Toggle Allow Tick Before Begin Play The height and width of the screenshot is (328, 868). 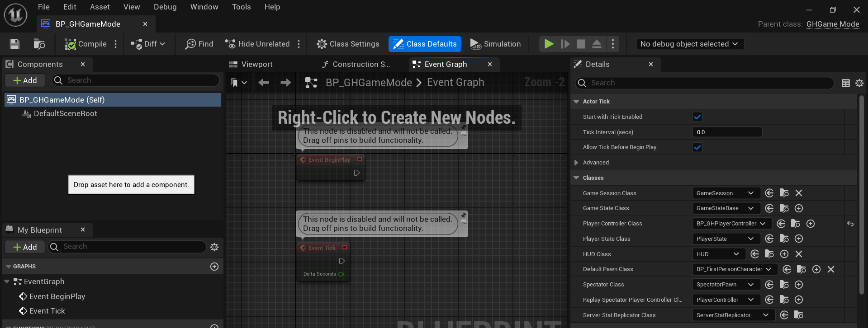tap(697, 147)
